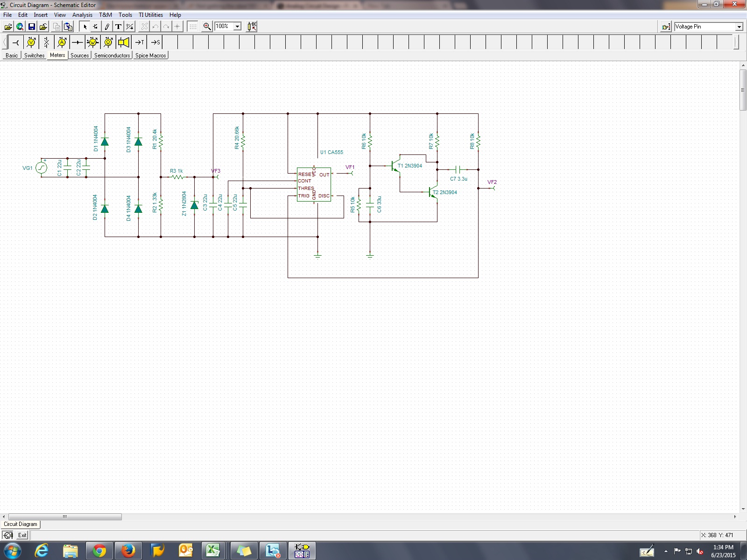Select transistor T1 2N3904
This screenshot has height=560, width=747.
397,166
